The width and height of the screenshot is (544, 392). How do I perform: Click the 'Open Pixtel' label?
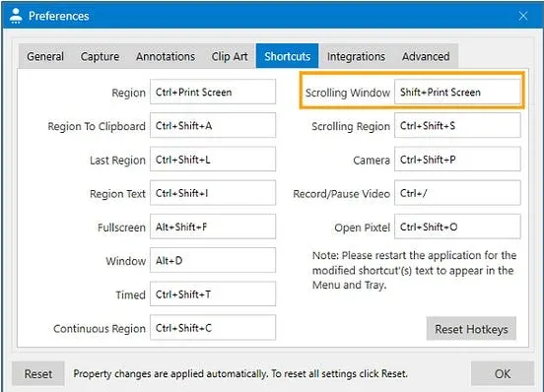pyautogui.click(x=363, y=228)
